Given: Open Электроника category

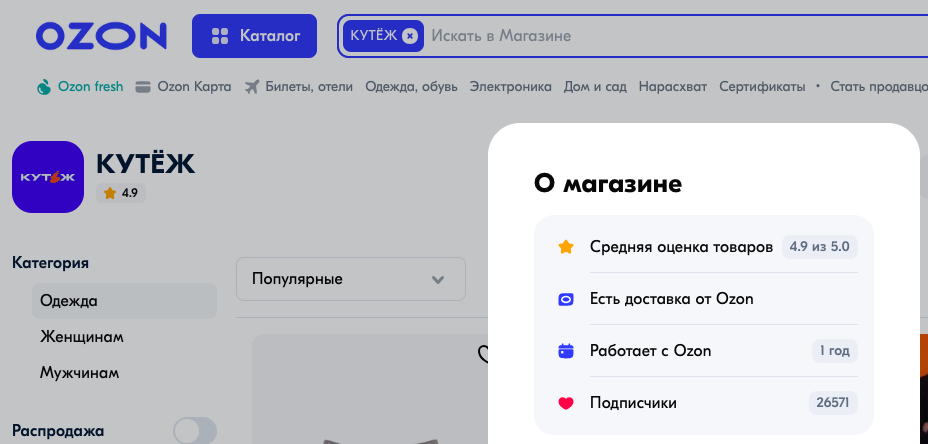Looking at the screenshot, I should 510,87.
